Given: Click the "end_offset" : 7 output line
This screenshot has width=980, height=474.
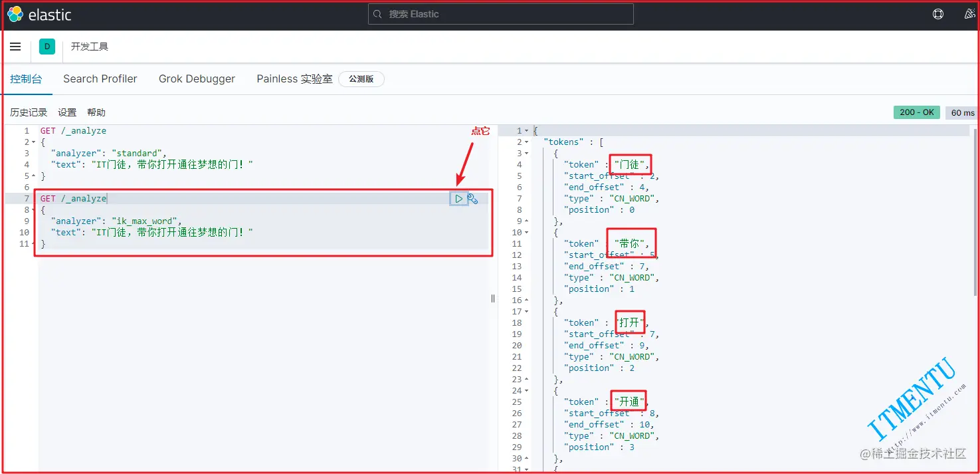Looking at the screenshot, I should pyautogui.click(x=606, y=267).
